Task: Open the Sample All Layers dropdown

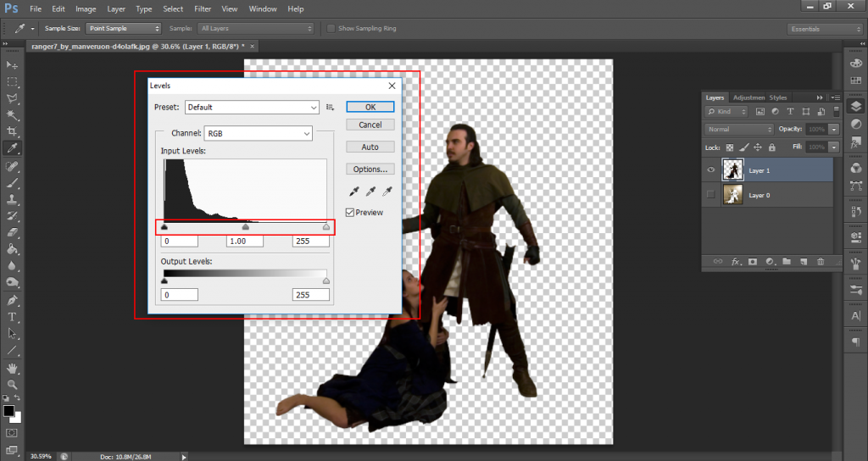Action: [256, 28]
